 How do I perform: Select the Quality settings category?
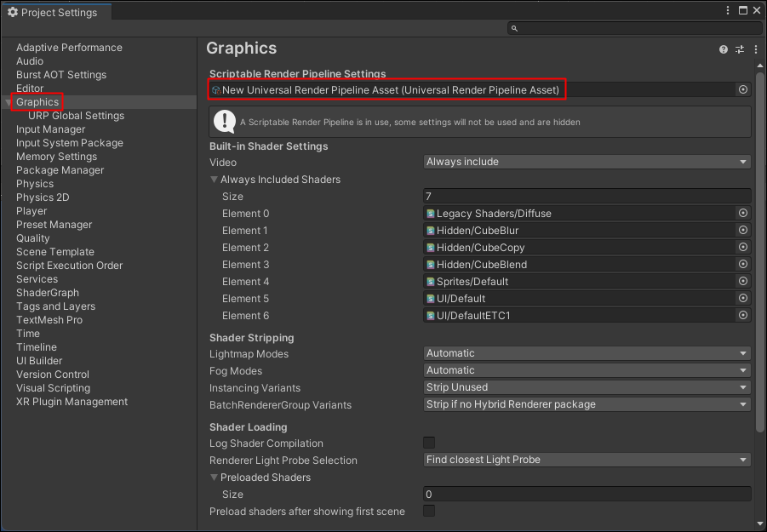point(32,238)
